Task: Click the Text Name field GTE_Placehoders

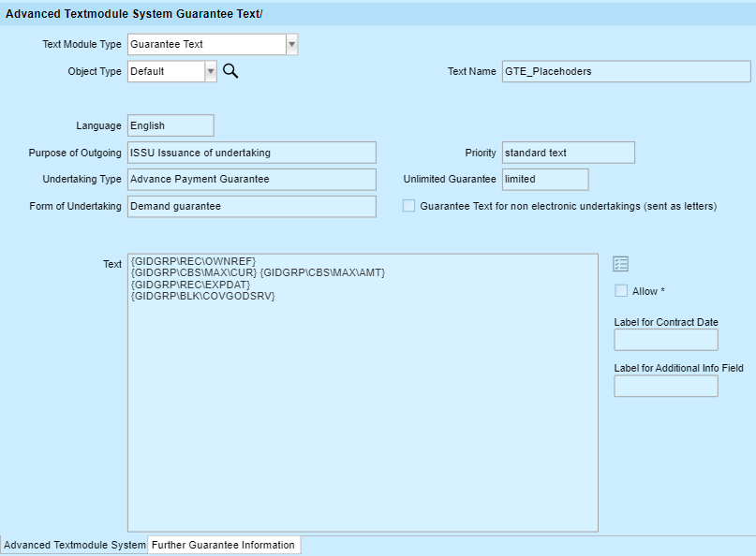Action: click(x=627, y=71)
